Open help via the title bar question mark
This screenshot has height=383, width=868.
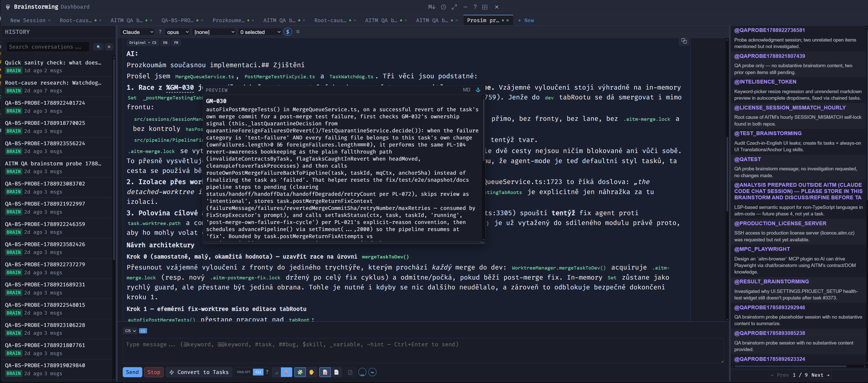[x=475, y=7]
